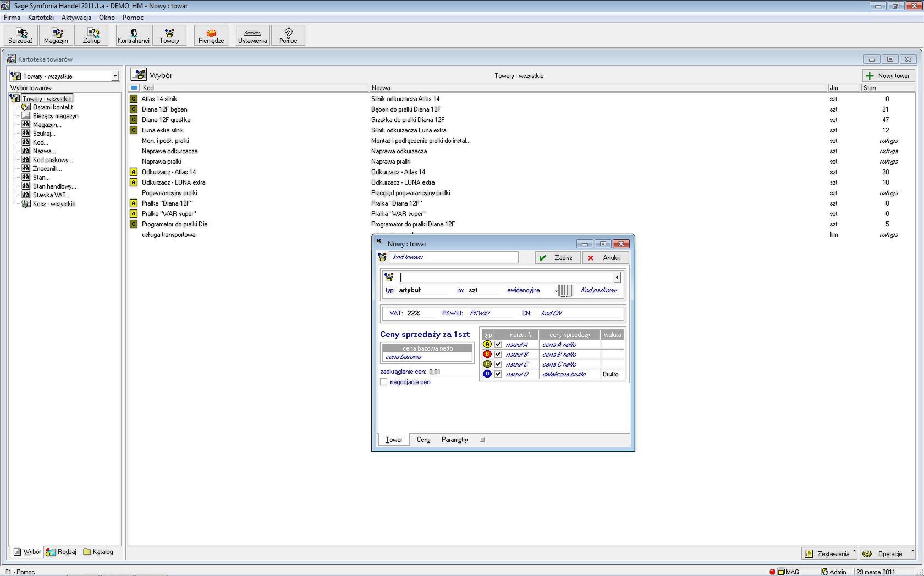The height and width of the screenshot is (576, 924).
Task: Click price type C olive circle icon
Action: pos(487,364)
